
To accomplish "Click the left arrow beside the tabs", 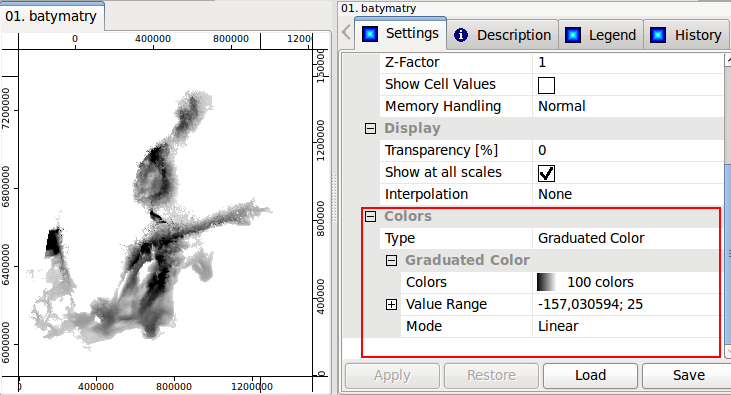I will [x=346, y=33].
